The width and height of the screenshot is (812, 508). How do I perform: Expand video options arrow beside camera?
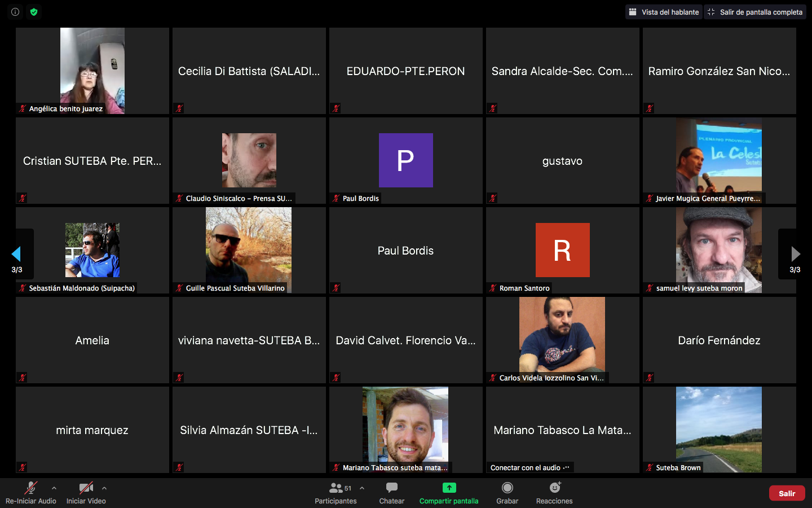click(x=104, y=488)
